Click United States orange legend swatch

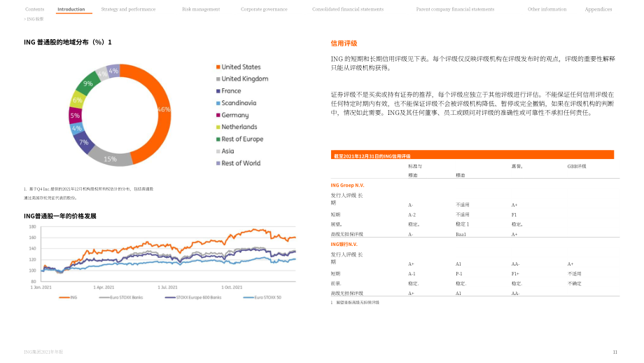[218, 67]
